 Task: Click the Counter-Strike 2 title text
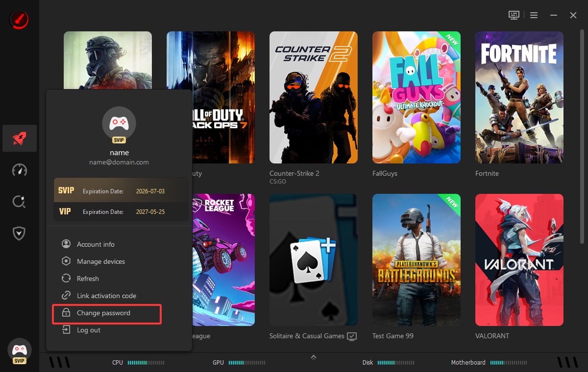click(294, 173)
